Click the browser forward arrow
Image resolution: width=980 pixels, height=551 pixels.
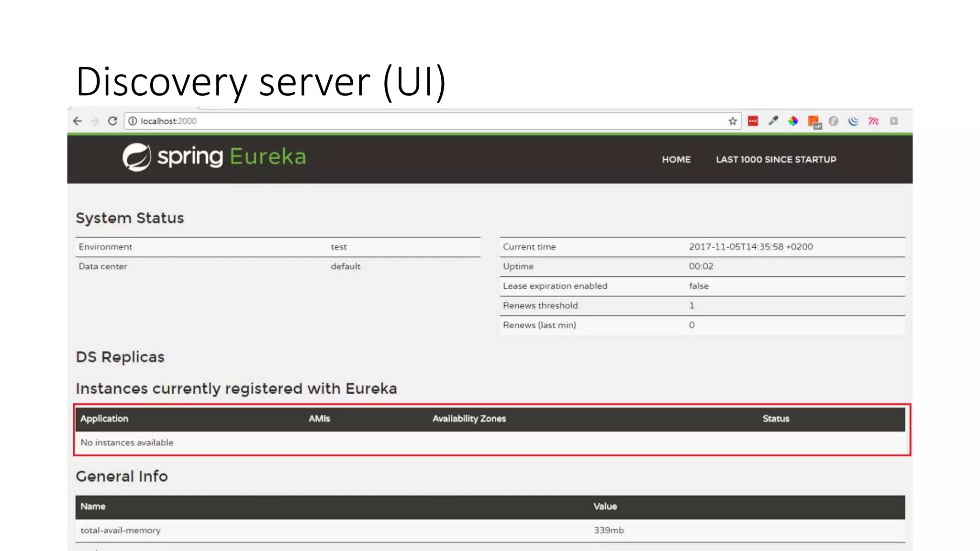95,121
